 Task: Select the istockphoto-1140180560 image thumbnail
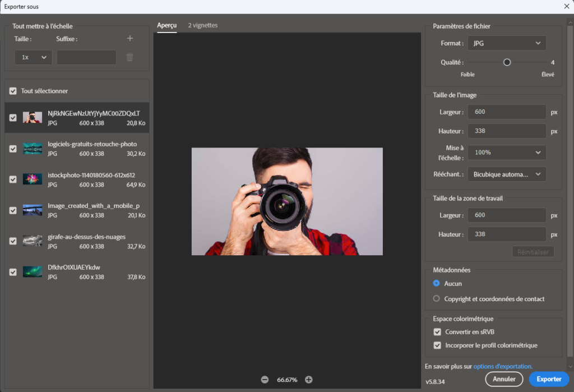click(x=33, y=179)
